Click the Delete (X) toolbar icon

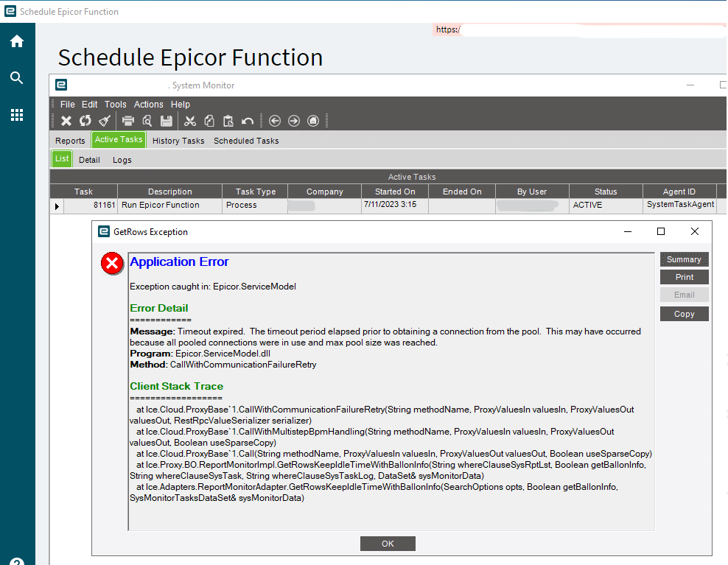(66, 121)
